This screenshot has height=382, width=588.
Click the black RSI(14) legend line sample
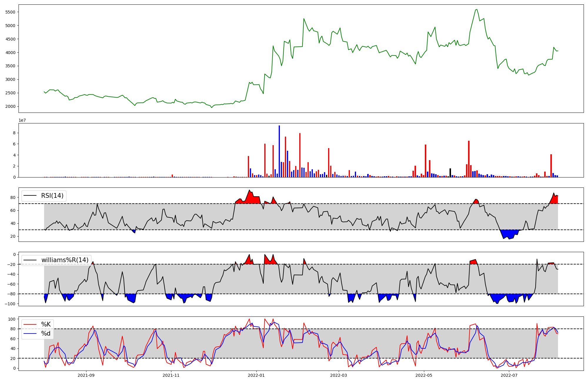pyautogui.click(x=30, y=196)
